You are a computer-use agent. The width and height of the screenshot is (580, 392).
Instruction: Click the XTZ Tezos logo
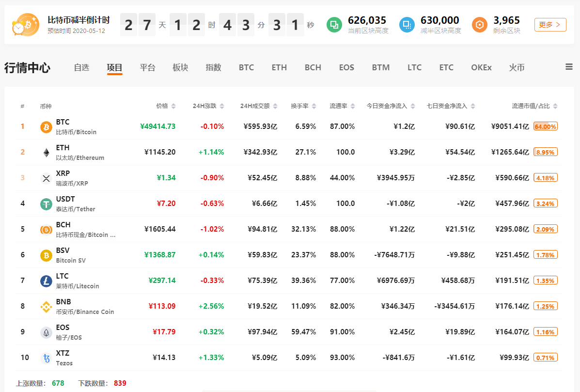click(x=46, y=358)
